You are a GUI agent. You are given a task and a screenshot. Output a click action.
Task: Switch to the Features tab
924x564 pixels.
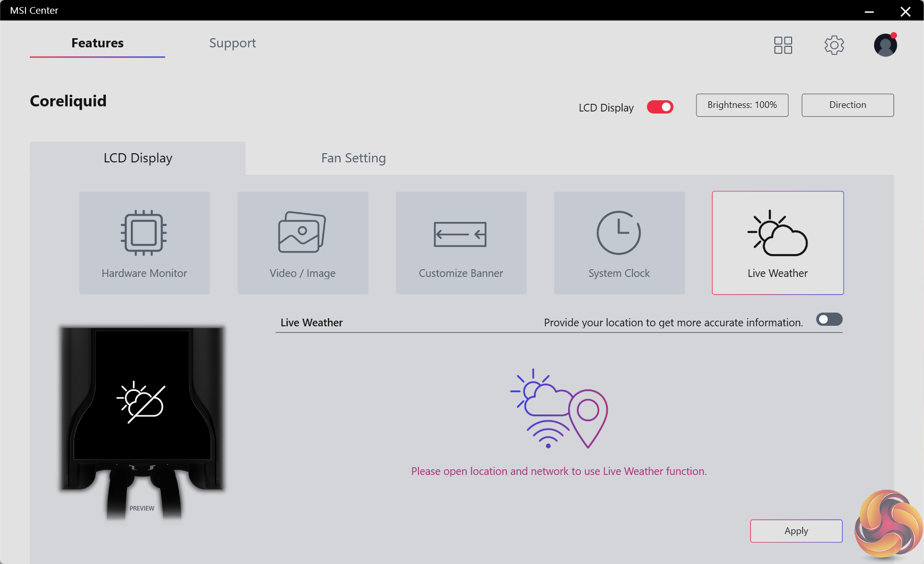pos(97,43)
